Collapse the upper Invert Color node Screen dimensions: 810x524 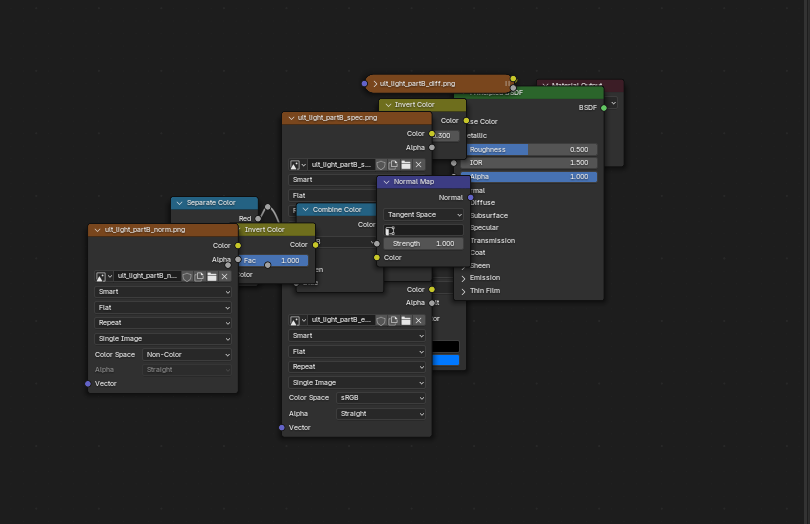pyautogui.click(x=388, y=105)
